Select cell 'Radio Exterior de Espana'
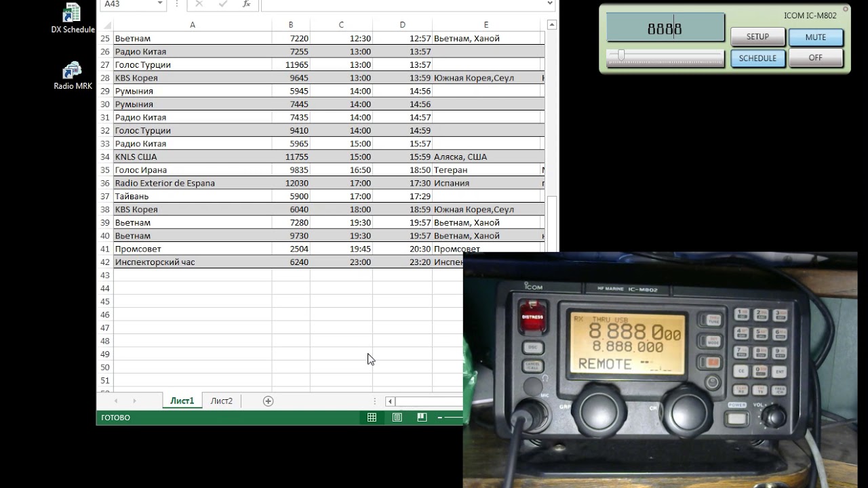Image resolution: width=868 pixels, height=488 pixels. [193, 183]
